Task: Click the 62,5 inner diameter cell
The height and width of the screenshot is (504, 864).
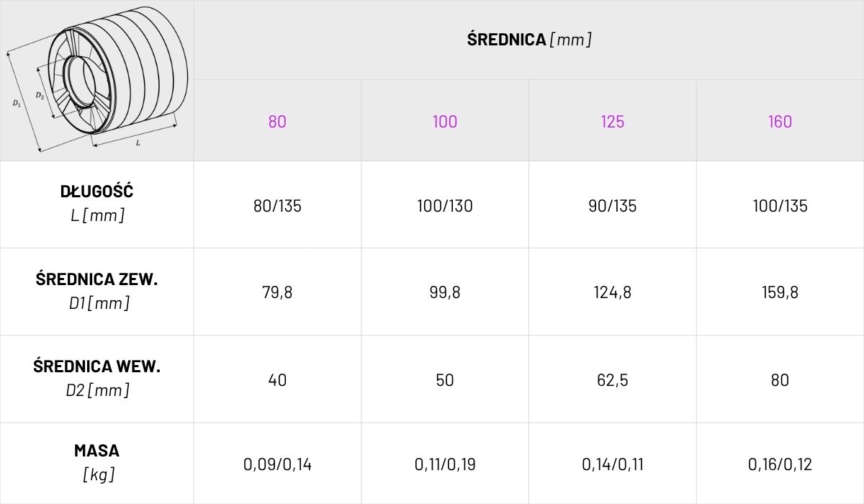Action: click(613, 380)
